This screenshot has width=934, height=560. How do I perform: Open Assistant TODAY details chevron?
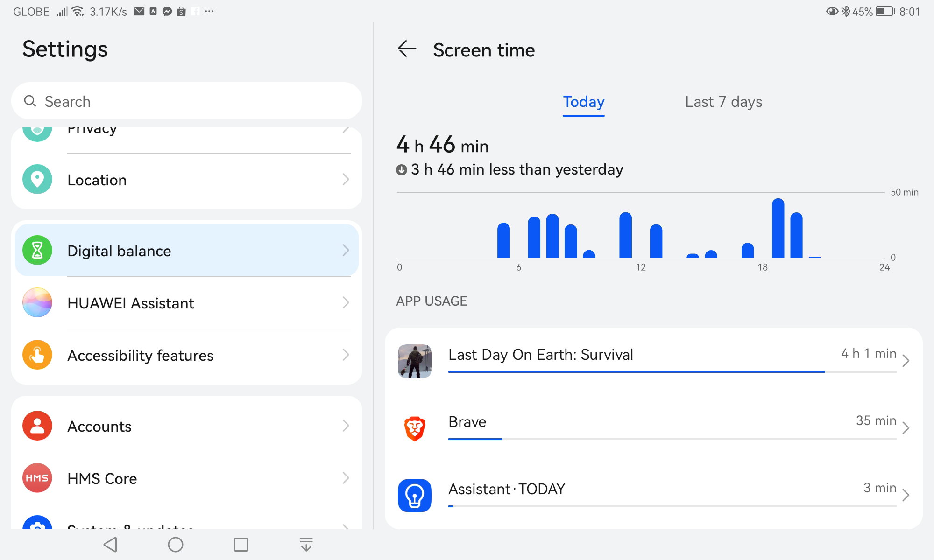pos(906,495)
